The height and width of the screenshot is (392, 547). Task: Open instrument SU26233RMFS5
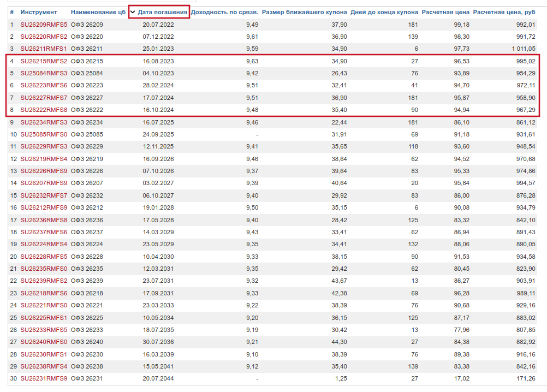pyautogui.click(x=44, y=330)
